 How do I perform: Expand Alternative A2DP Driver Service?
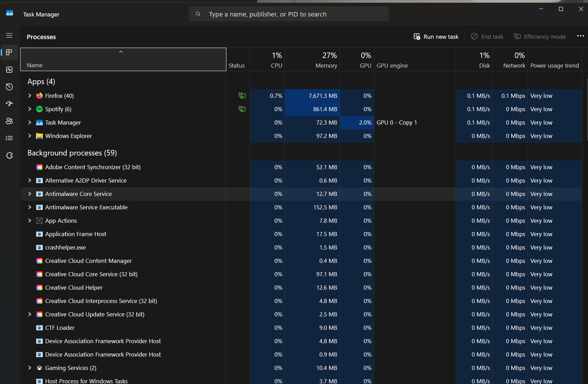coord(30,181)
